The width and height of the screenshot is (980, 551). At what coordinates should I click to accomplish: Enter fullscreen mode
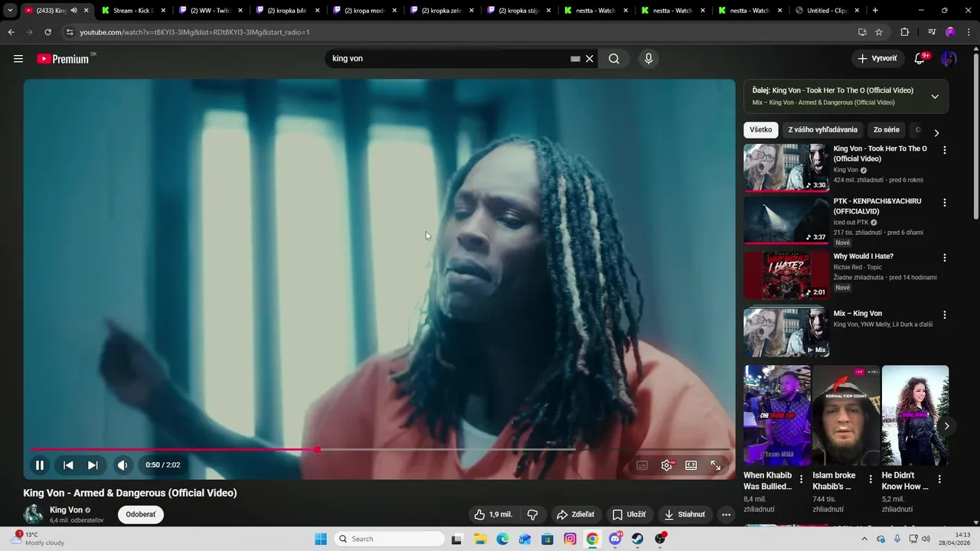click(x=716, y=465)
